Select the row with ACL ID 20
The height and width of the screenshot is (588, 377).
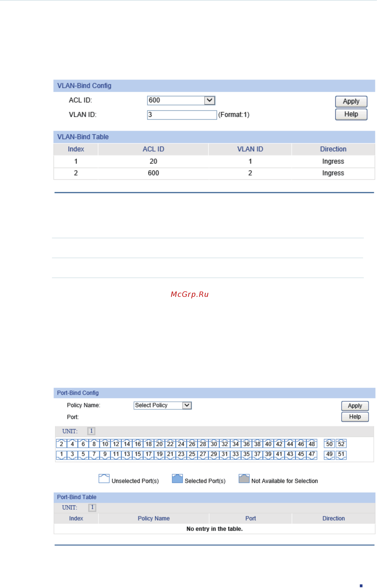point(214,162)
